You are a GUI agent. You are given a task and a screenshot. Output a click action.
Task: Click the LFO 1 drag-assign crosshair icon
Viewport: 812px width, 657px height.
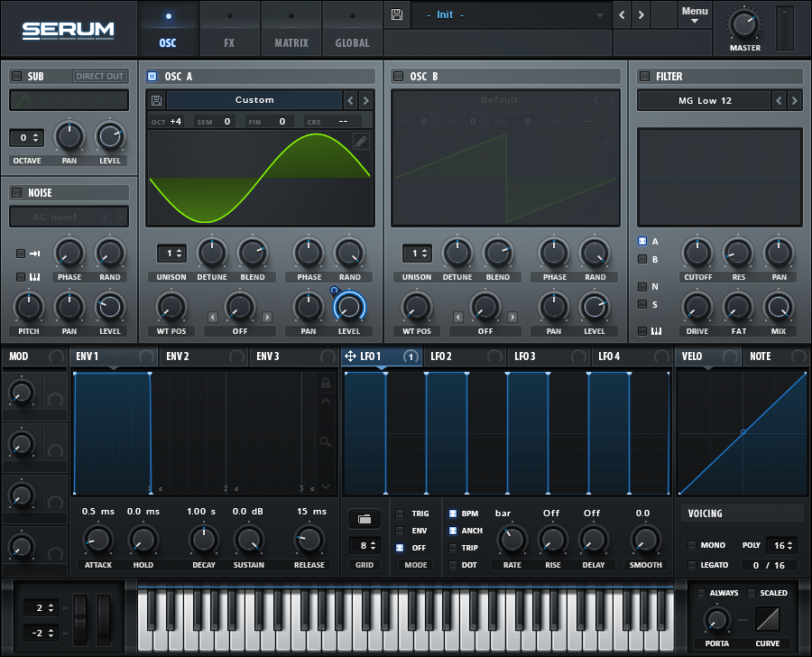350,356
